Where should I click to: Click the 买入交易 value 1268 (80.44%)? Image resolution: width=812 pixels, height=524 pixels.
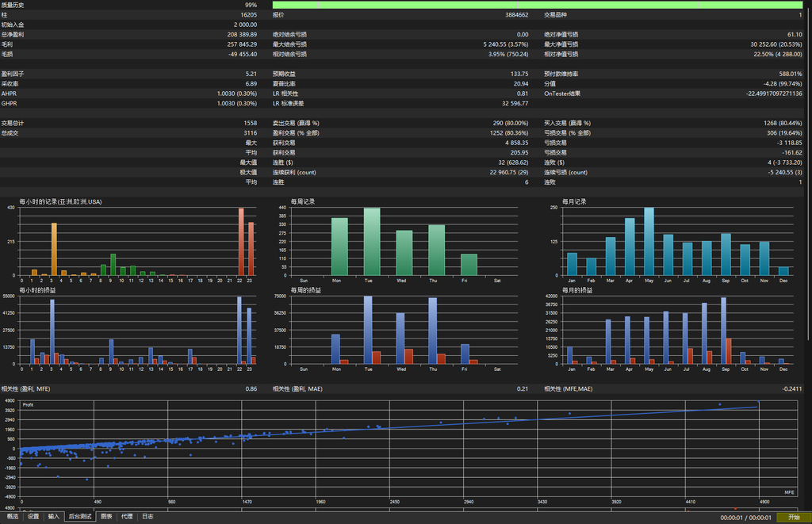(783, 123)
